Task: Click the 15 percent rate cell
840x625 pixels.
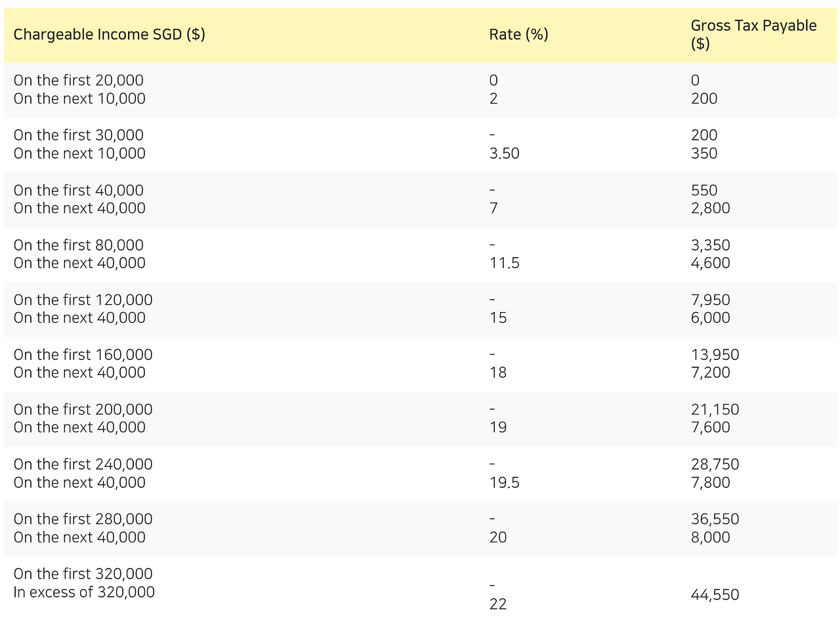Action: [498, 318]
